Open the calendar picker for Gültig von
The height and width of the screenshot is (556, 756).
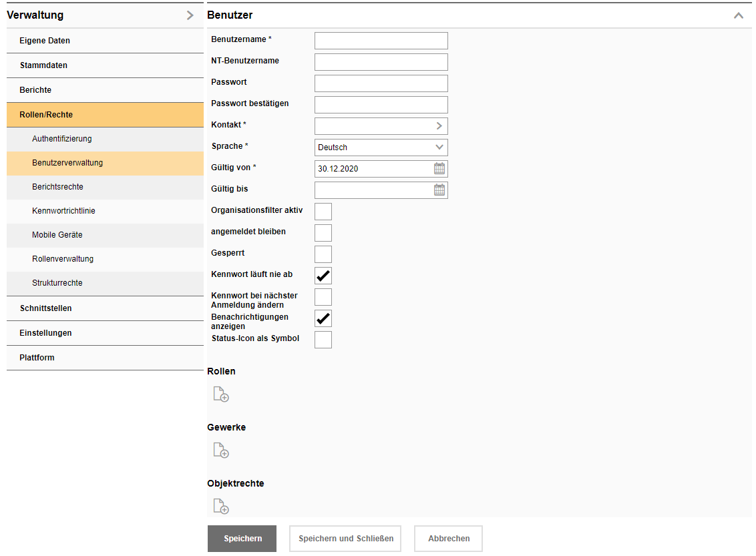tap(439, 168)
